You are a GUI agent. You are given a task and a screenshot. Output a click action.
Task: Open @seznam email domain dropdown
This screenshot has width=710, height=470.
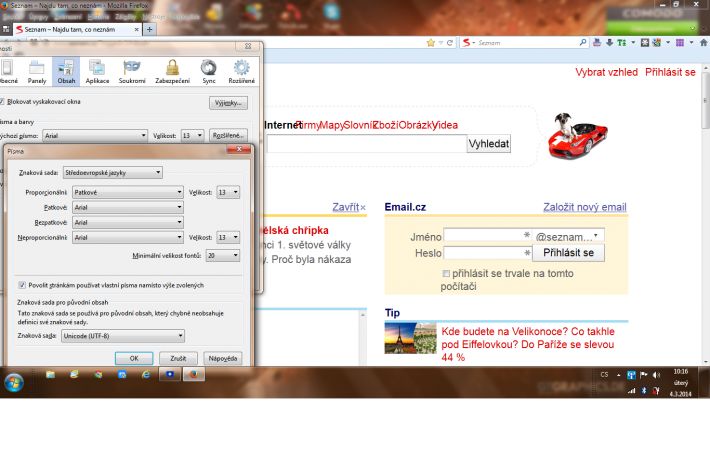(568, 236)
